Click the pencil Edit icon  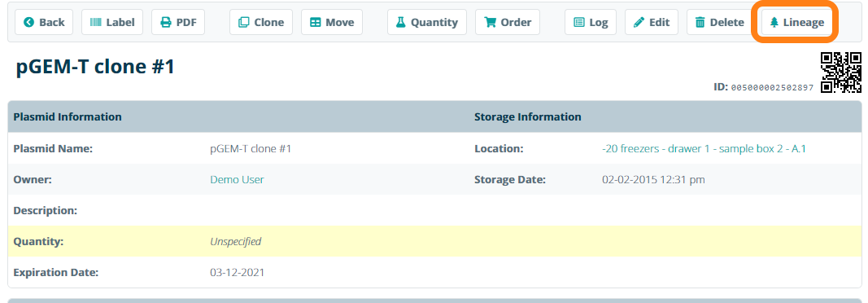point(639,22)
